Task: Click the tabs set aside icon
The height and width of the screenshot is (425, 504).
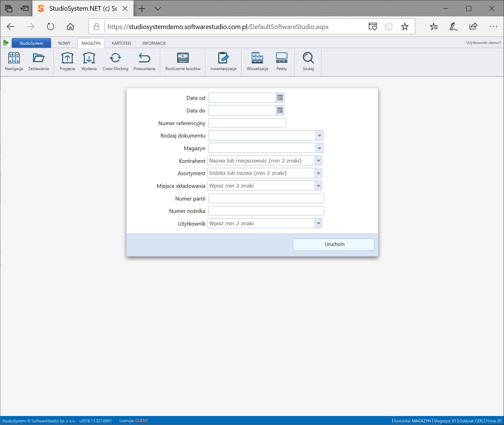Action: [9, 9]
